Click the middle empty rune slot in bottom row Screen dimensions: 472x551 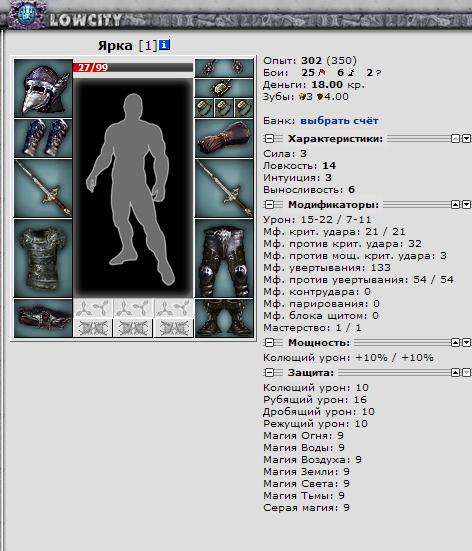[x=133, y=328]
